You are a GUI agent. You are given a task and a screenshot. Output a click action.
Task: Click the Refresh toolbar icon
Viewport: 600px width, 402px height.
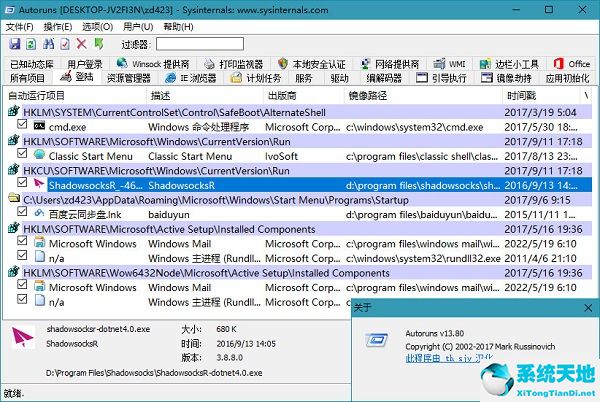[31, 44]
